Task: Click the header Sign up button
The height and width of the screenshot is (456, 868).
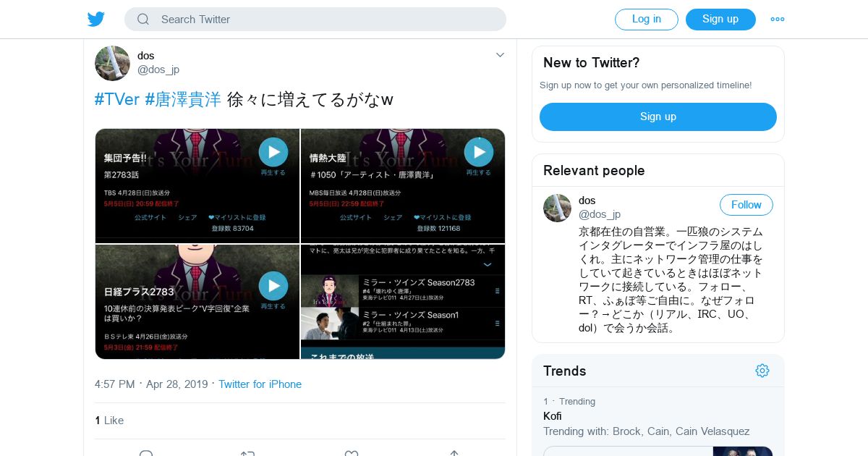Action: tap(720, 20)
